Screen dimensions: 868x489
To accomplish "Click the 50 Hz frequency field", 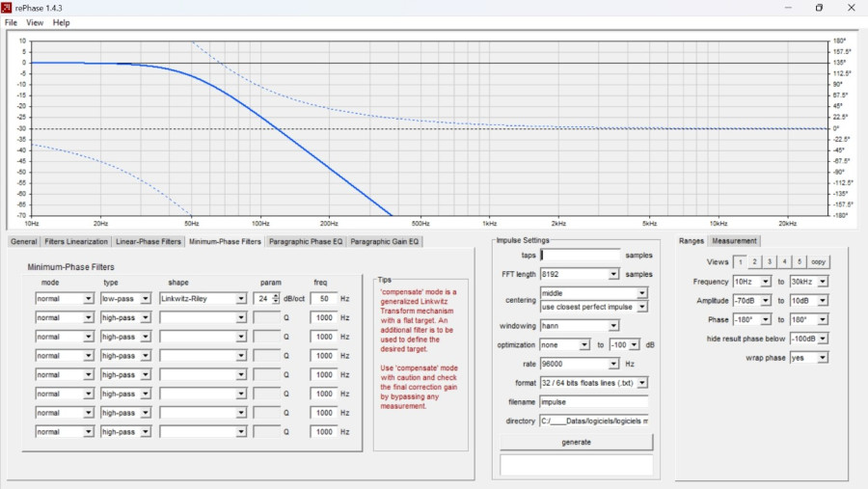I will [x=324, y=298].
